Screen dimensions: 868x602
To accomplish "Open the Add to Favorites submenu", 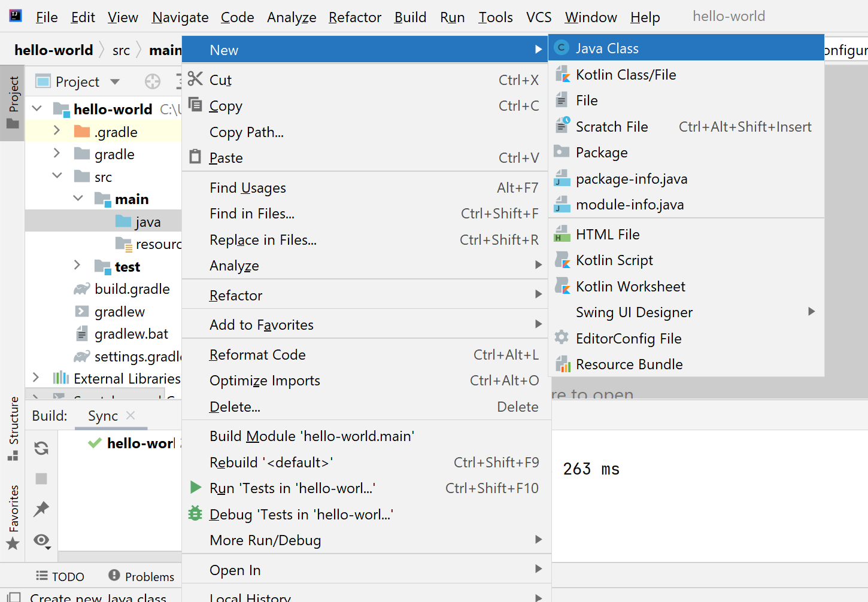I will click(366, 325).
